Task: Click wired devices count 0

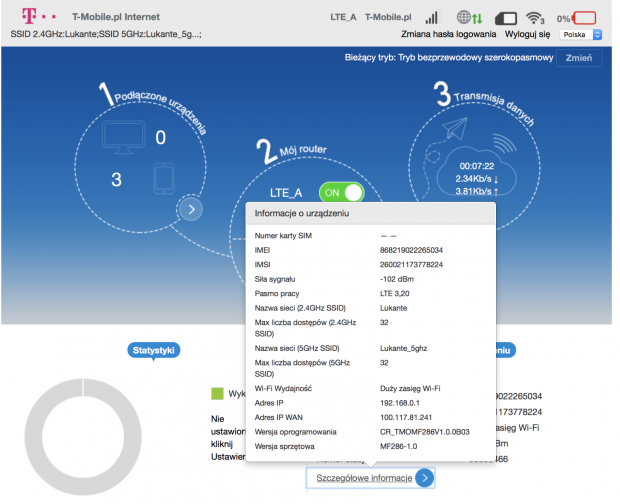Action: click(x=161, y=138)
